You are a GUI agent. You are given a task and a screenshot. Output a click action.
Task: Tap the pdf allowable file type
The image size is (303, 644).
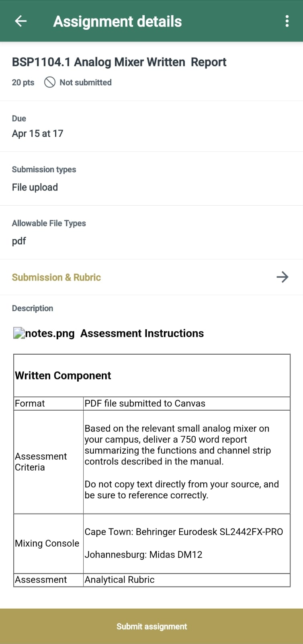click(19, 241)
